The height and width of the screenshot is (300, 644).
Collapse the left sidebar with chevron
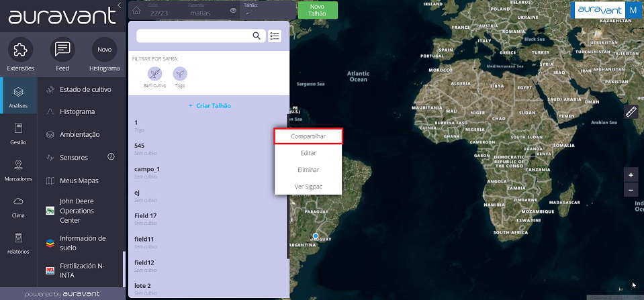point(119,5)
